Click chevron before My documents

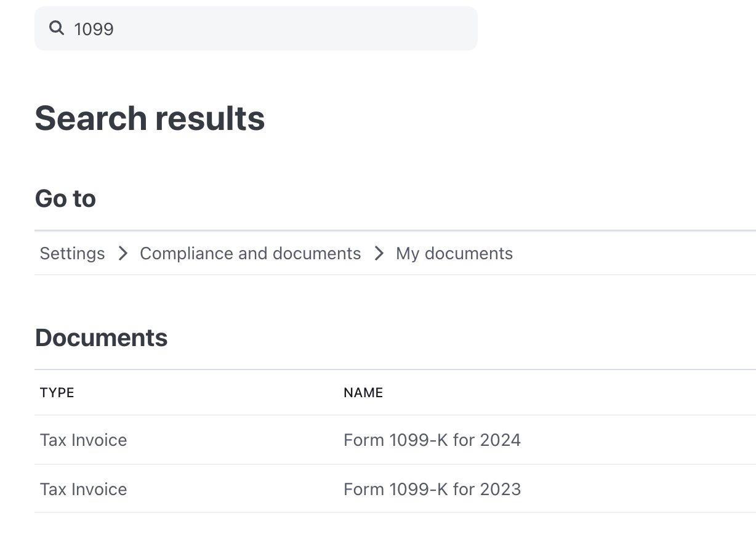click(x=379, y=253)
